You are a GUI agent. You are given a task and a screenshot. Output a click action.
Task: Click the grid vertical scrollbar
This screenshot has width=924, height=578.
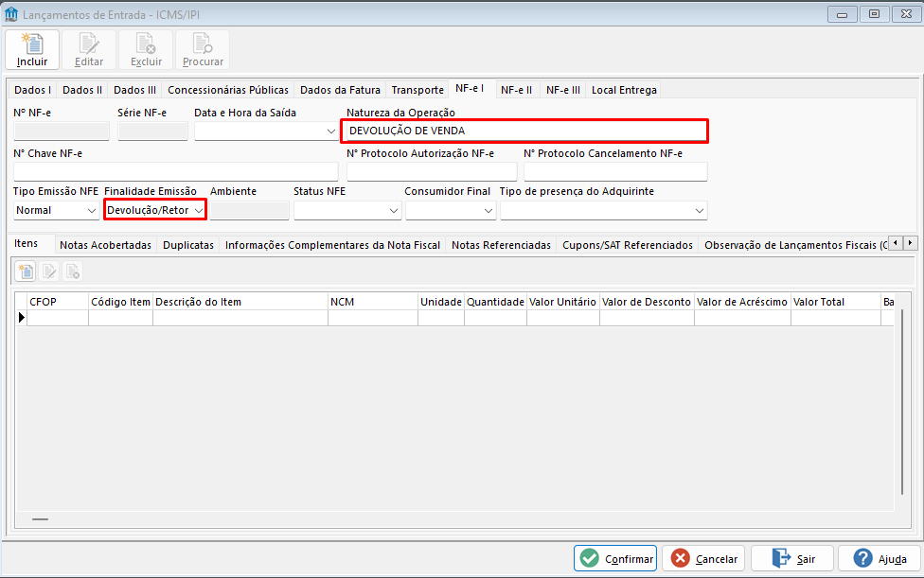[x=901, y=402]
